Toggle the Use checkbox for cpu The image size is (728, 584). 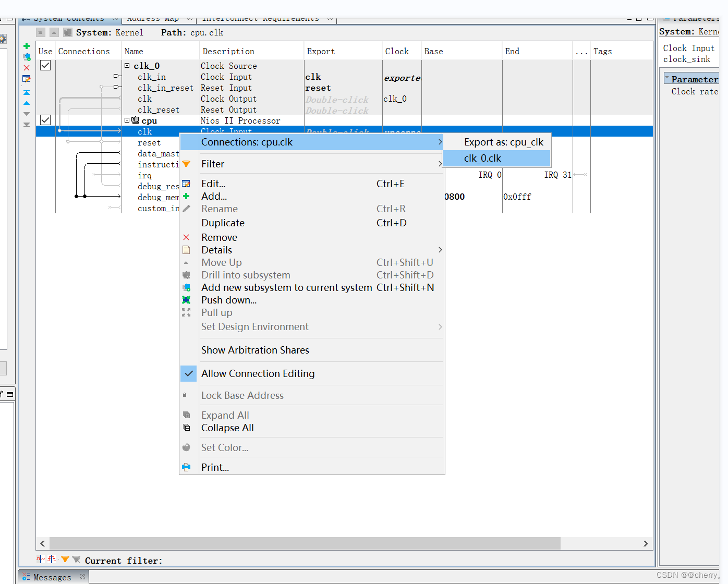point(45,120)
